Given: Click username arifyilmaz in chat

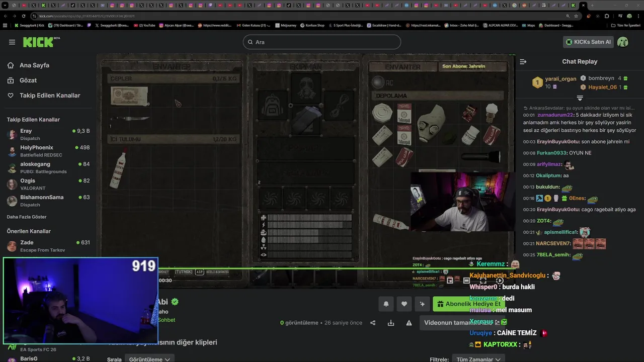Looking at the screenshot, I should click(548, 164).
